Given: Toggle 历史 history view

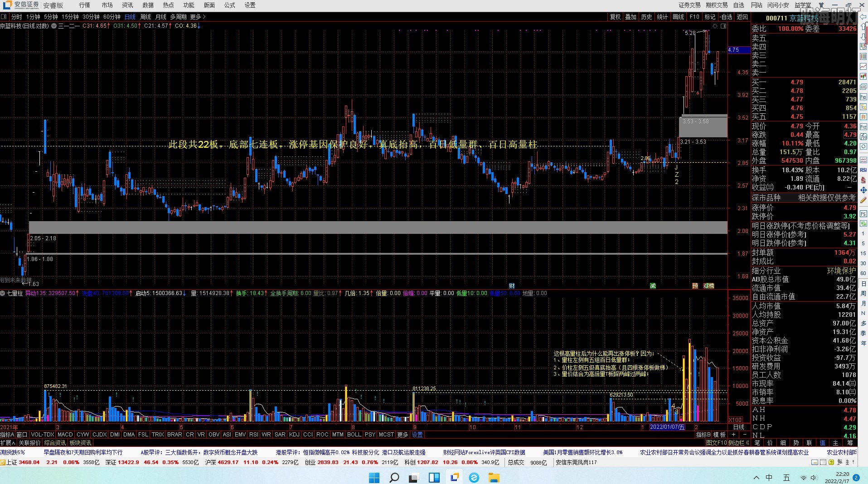Looking at the screenshot, I should pyautogui.click(x=647, y=17).
